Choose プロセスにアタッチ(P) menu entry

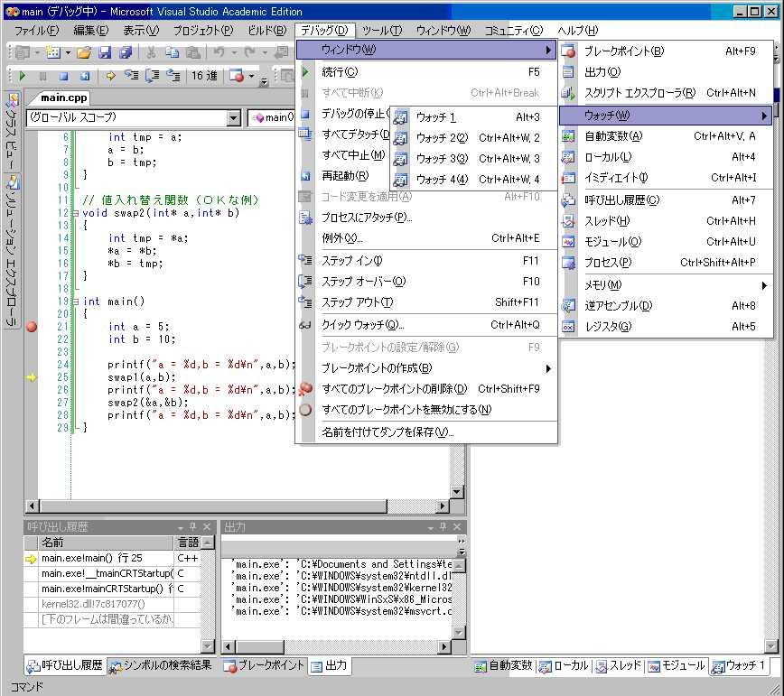(x=426, y=218)
